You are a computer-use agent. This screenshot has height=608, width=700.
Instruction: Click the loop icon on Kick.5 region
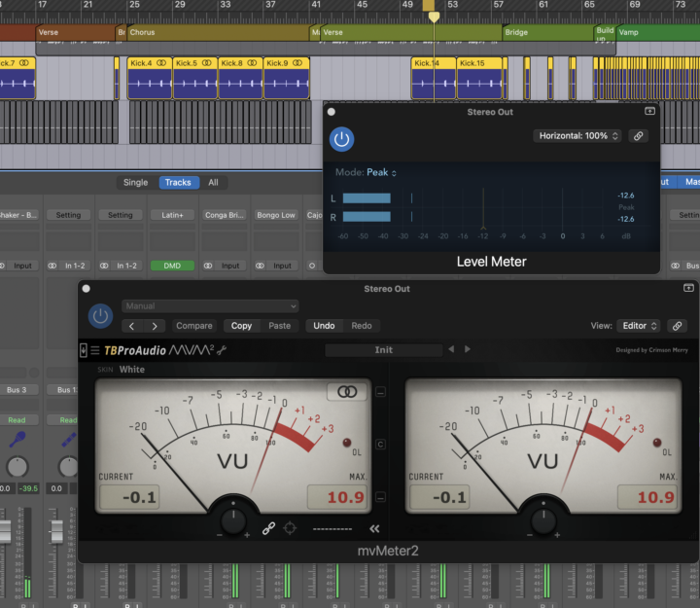[x=207, y=63]
